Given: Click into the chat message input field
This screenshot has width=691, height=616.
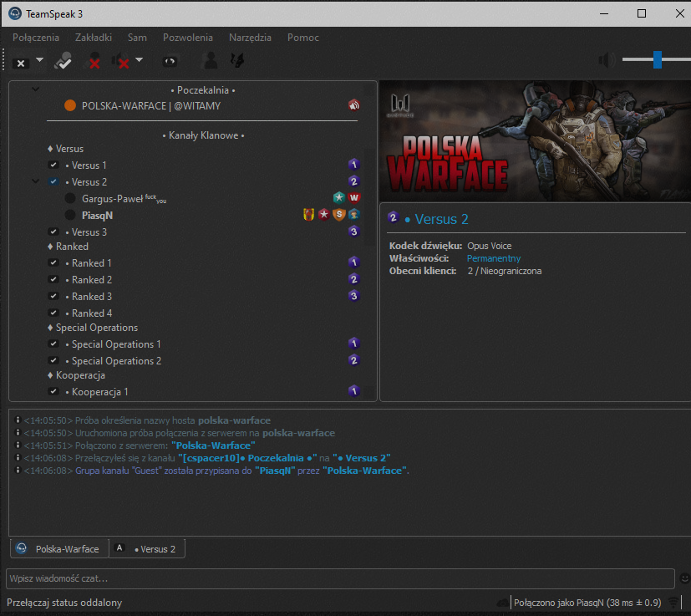Looking at the screenshot, I should [340, 578].
